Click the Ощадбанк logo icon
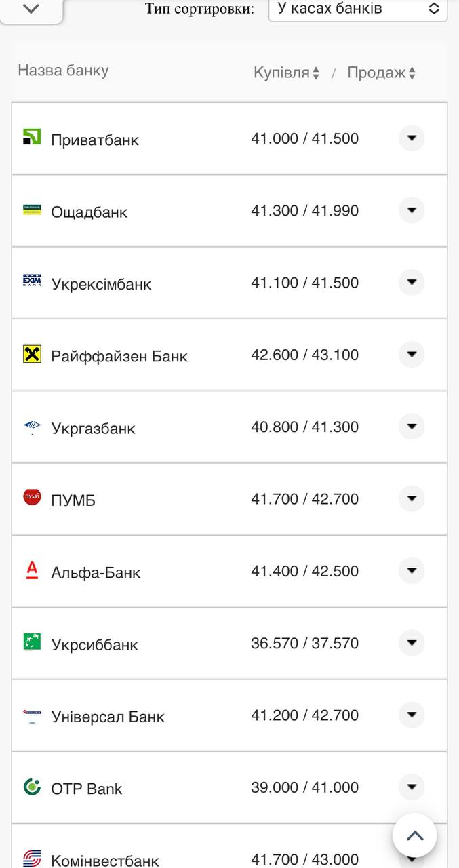 [32, 210]
